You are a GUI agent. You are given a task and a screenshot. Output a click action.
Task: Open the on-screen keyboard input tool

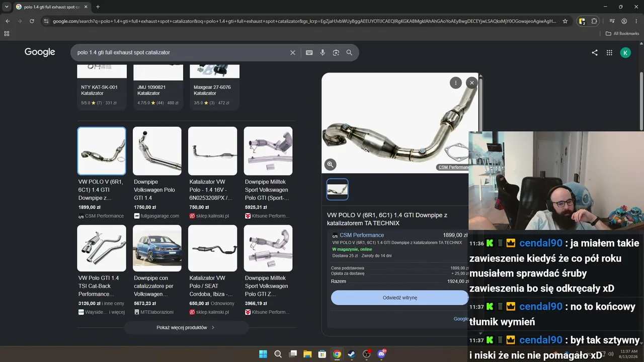(x=309, y=52)
